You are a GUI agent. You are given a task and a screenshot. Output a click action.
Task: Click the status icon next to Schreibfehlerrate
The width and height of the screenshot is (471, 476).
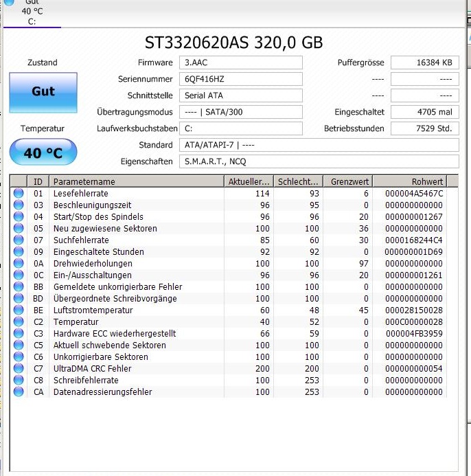(19, 380)
